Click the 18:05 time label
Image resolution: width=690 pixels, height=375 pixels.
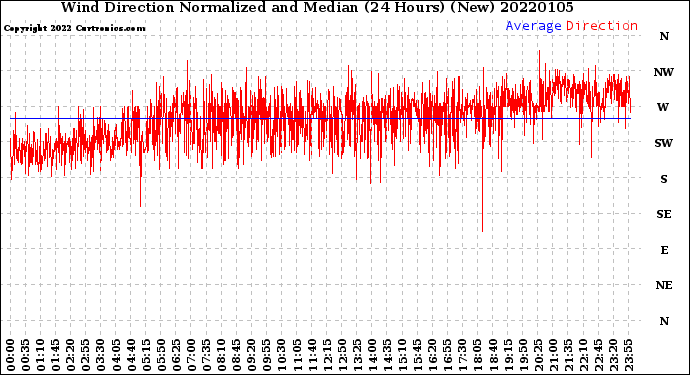477,355
